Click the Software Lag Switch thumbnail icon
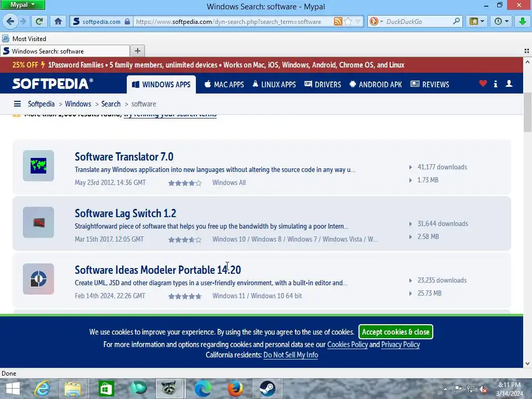 (38, 222)
